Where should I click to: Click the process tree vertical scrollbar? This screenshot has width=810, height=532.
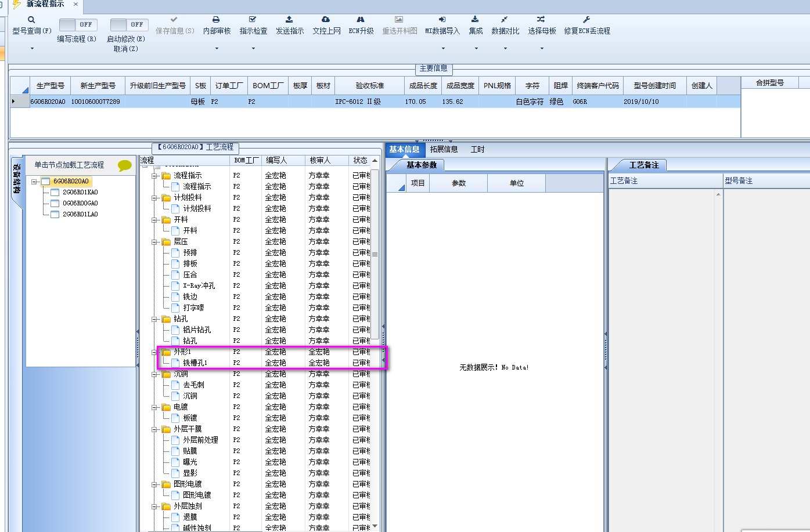point(375,254)
